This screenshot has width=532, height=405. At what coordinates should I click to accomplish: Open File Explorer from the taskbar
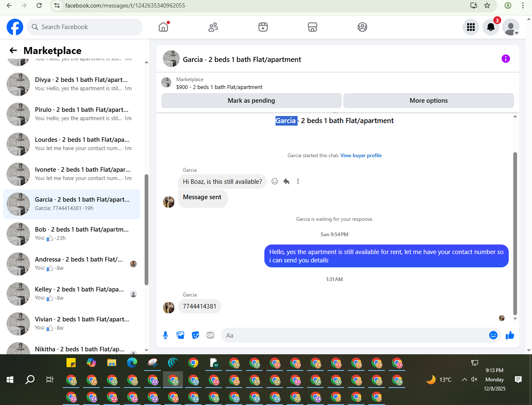point(111,363)
